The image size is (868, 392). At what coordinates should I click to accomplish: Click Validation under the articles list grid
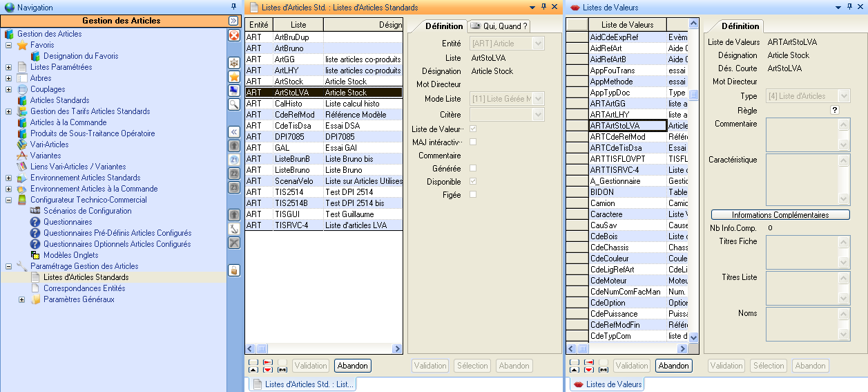point(310,366)
